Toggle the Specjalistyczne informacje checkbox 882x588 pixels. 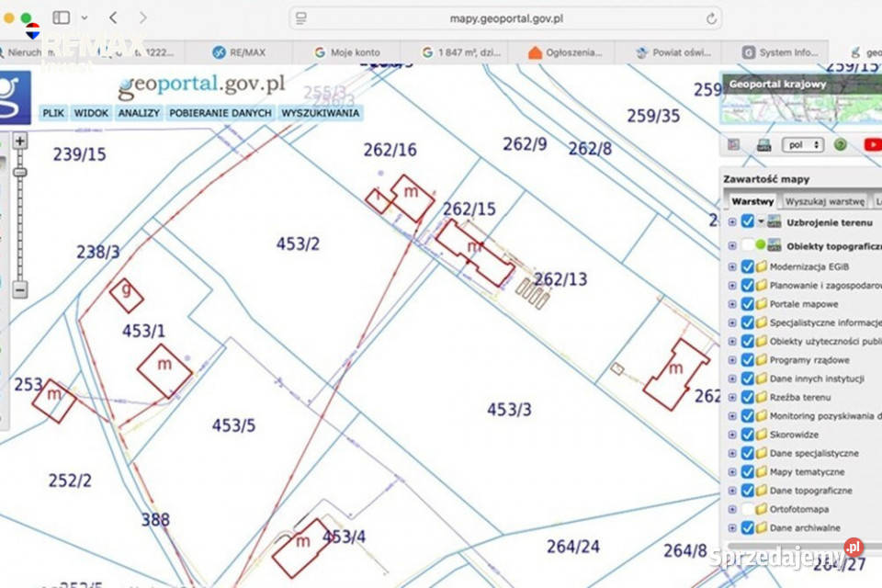748,322
